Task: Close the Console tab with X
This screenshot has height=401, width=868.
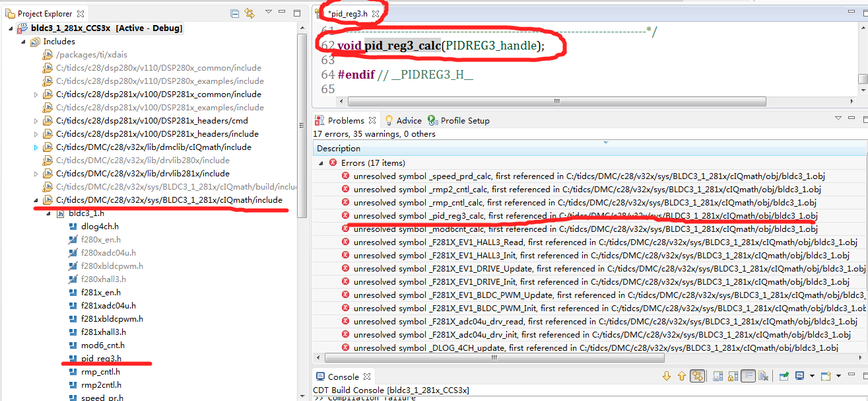Action: pos(368,377)
